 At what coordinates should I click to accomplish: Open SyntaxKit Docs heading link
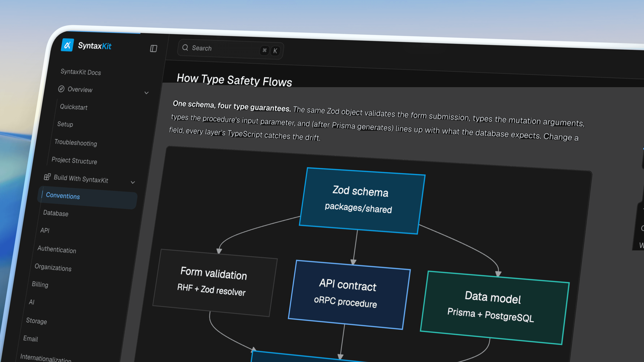81,72
